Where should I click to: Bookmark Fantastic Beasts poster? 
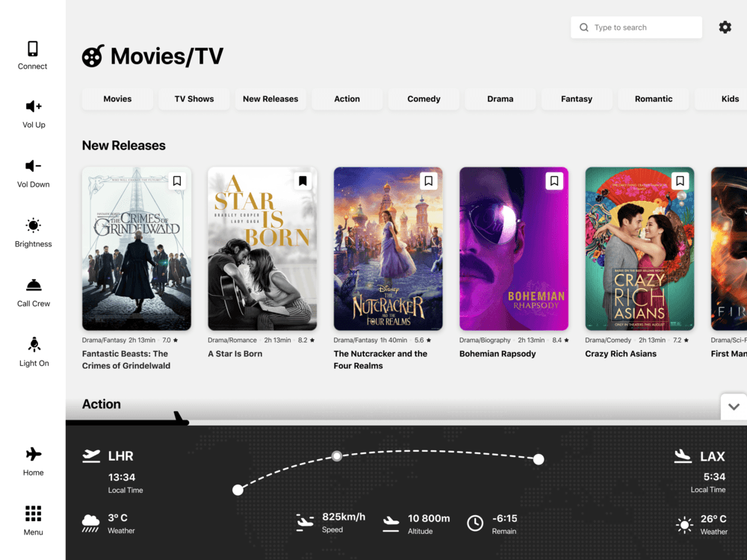[x=177, y=181]
